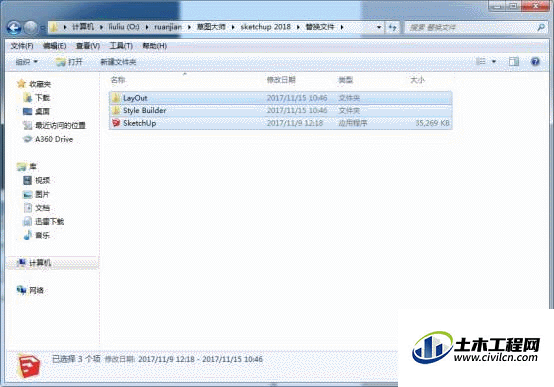This screenshot has height=387, width=554.
Task: Open the 查看(V) menu
Action: (x=88, y=46)
